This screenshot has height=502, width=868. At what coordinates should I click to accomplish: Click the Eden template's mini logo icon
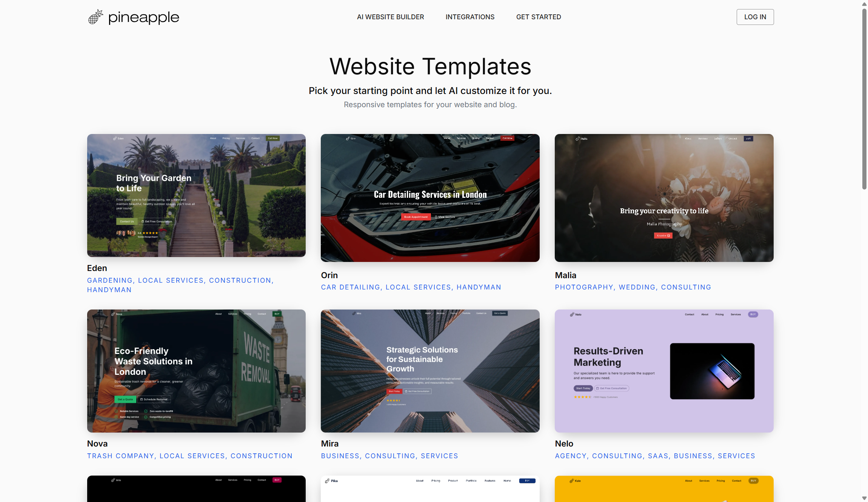point(115,138)
